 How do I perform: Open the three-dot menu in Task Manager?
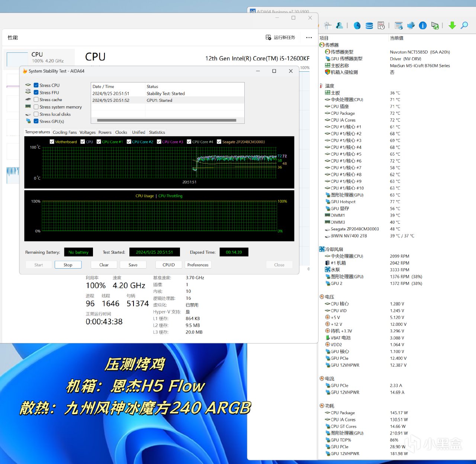pos(309,38)
